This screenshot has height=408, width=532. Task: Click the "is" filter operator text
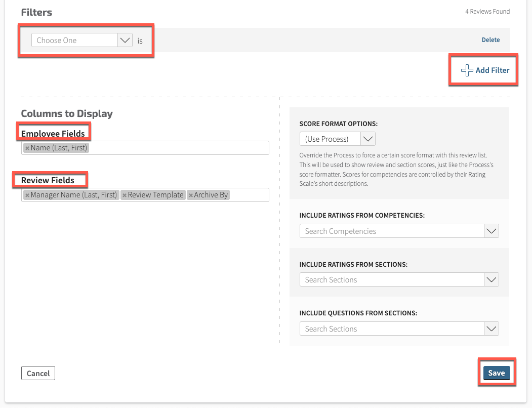pos(140,41)
